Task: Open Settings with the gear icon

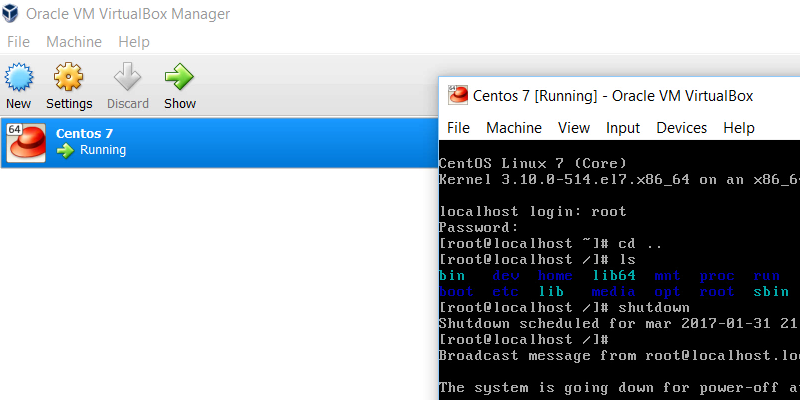Action: (69, 76)
